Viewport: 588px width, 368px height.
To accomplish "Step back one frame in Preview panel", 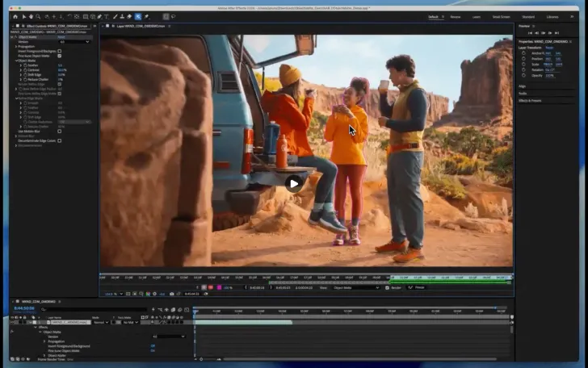I will click(x=536, y=33).
